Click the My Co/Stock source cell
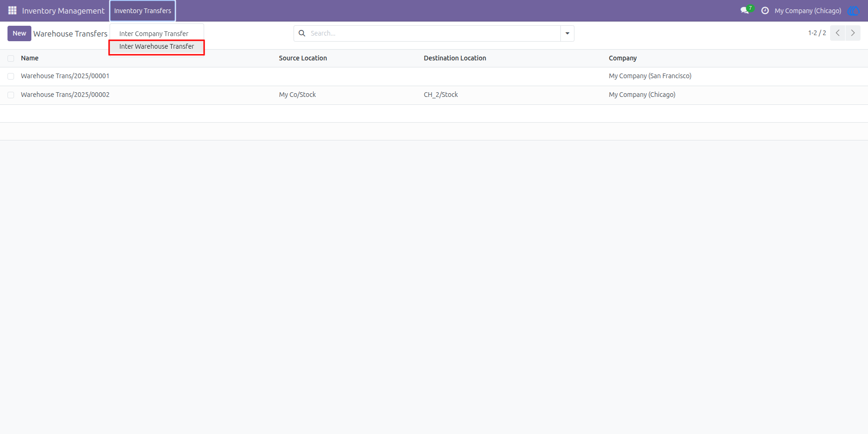This screenshot has width=868, height=434. pos(297,95)
